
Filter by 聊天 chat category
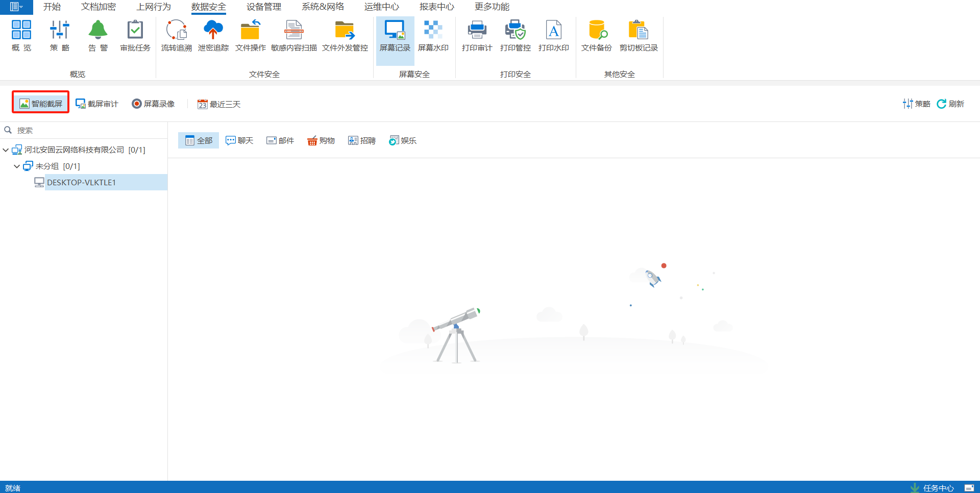239,140
